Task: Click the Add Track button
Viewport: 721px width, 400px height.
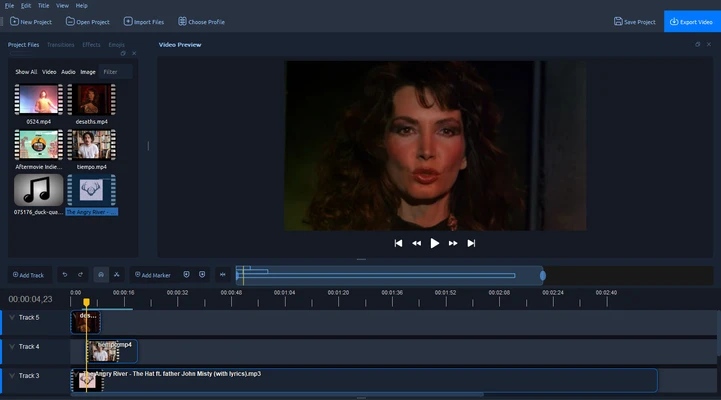Action: 28,275
